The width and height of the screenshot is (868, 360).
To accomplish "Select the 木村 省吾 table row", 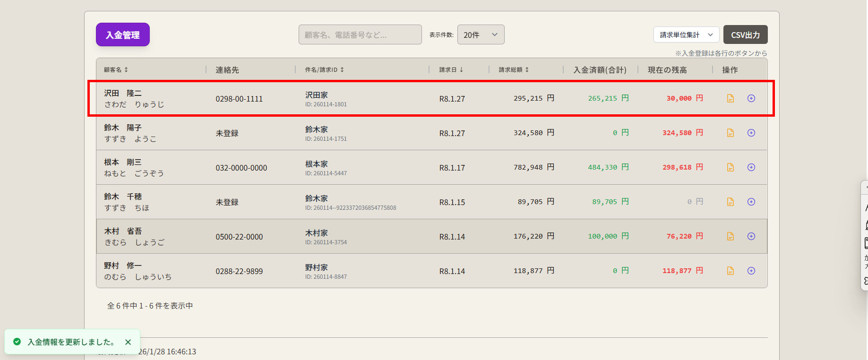I will point(378,236).
